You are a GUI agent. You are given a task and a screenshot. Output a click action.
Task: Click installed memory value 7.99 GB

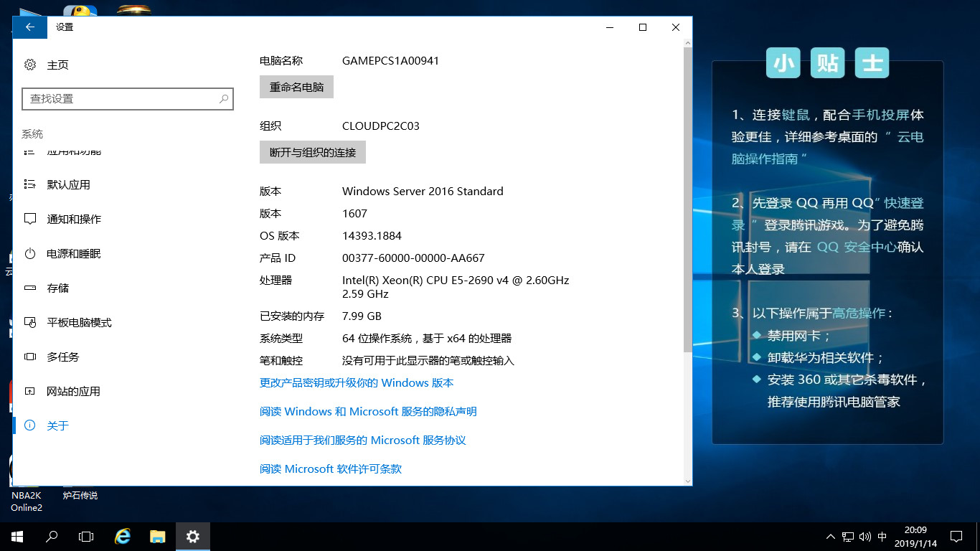pyautogui.click(x=362, y=316)
